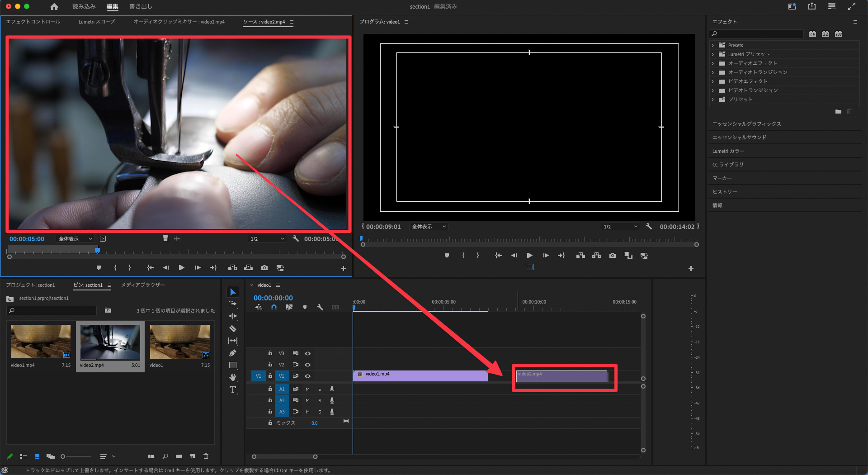Open the メディアブラウザー tab

click(143, 285)
